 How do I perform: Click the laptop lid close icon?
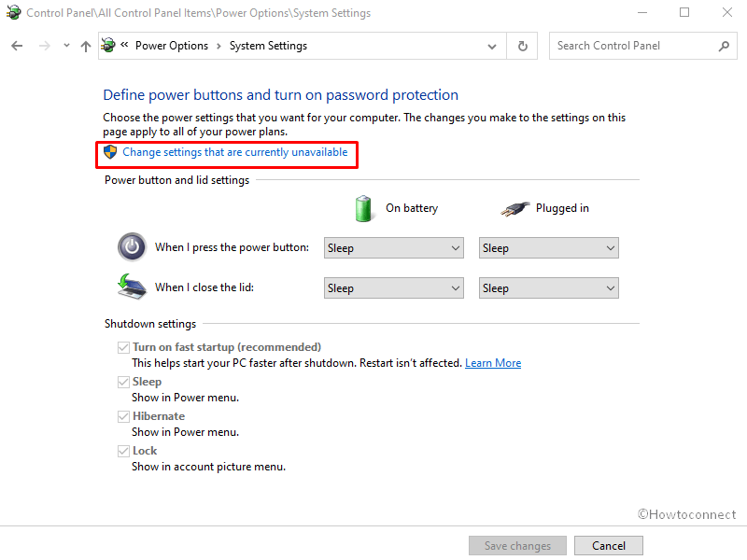tap(132, 287)
